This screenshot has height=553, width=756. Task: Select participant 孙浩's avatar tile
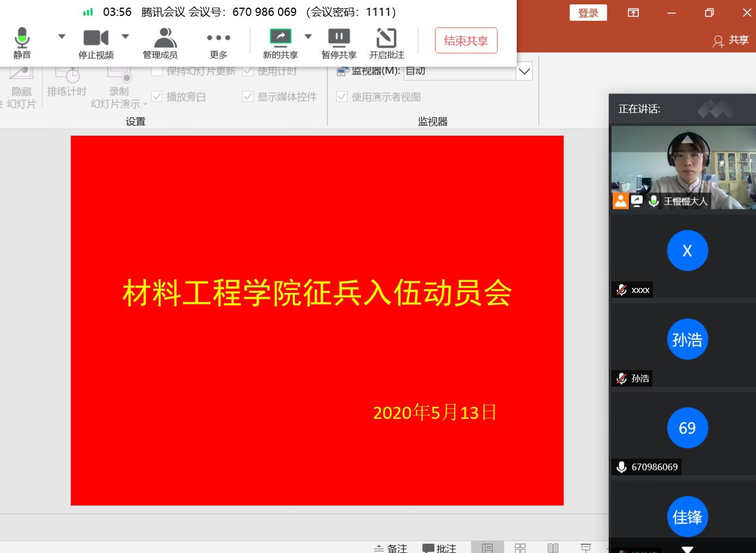click(687, 340)
